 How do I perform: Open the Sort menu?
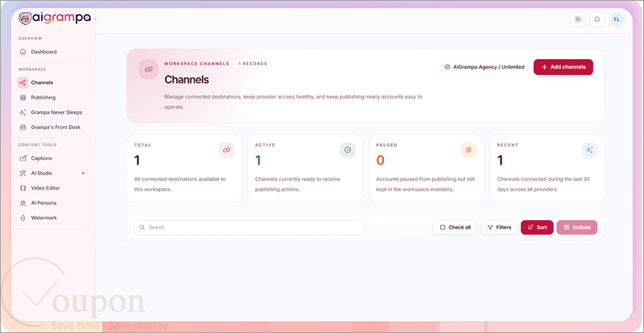point(537,228)
